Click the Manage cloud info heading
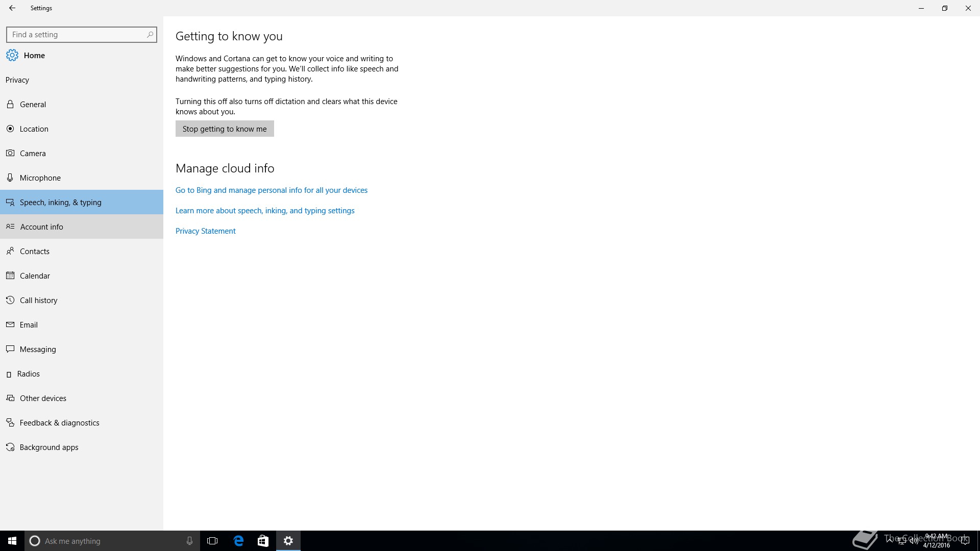This screenshot has width=980, height=551. pyautogui.click(x=225, y=168)
